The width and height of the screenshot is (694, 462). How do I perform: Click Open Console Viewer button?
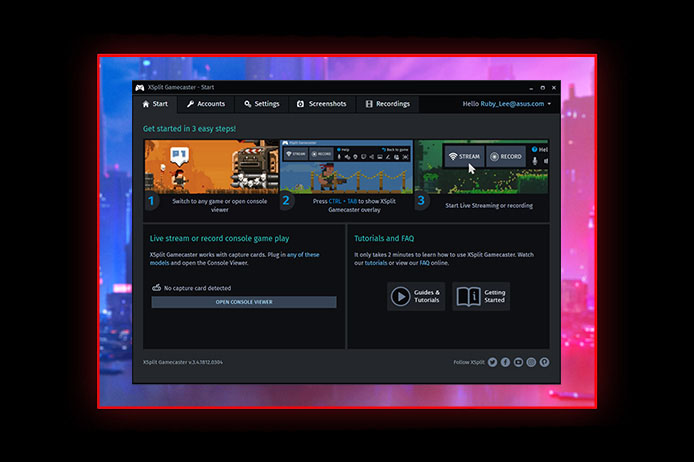click(x=244, y=302)
